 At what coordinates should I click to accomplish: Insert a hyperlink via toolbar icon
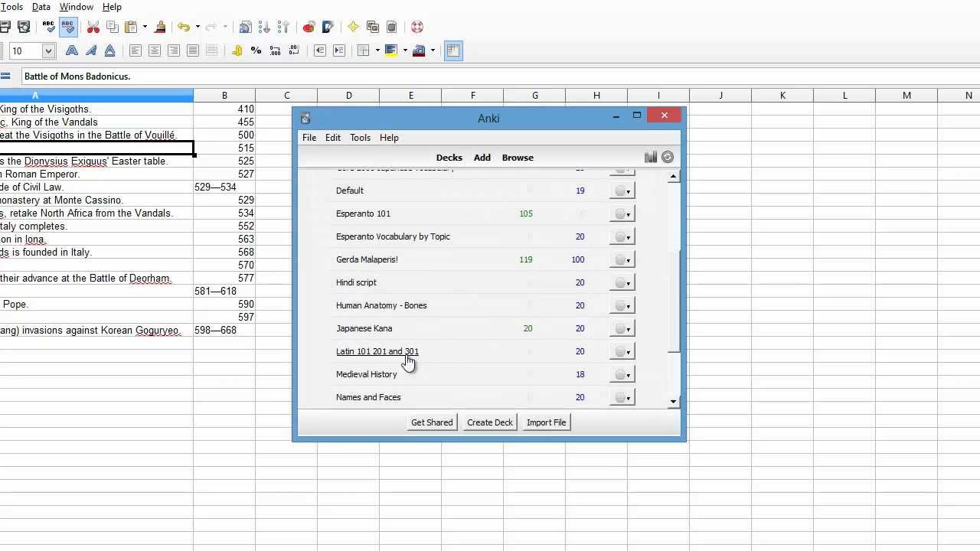pyautogui.click(x=245, y=27)
